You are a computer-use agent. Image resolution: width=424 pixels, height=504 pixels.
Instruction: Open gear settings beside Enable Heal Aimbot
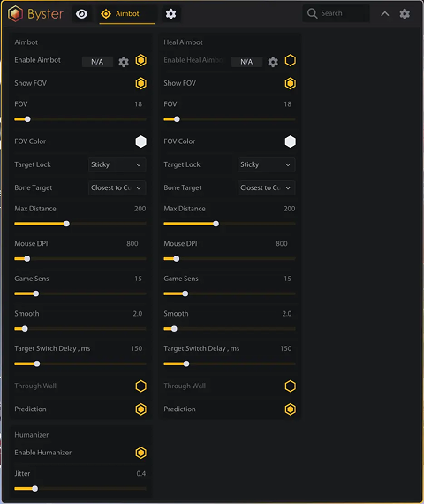coord(273,62)
